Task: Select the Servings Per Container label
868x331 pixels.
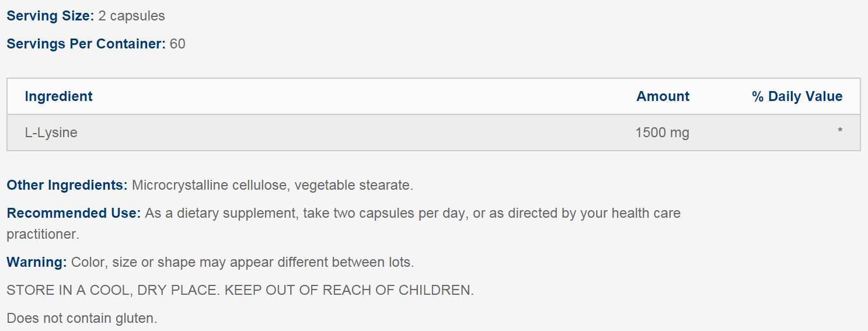Action: [86, 44]
